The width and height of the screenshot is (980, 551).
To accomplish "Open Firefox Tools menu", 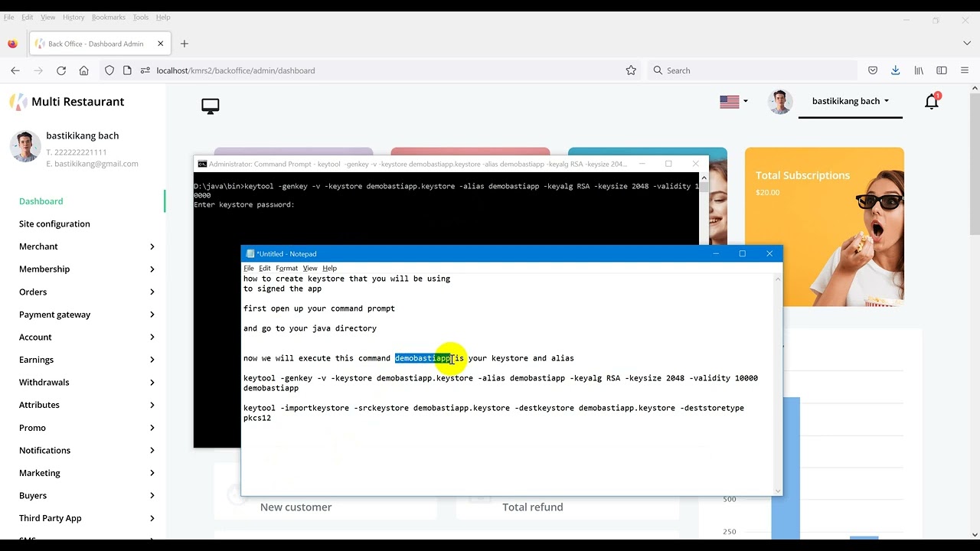I will point(141,17).
